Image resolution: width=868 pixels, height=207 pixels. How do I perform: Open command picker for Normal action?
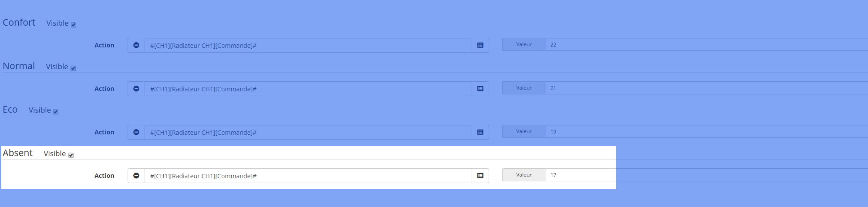[480, 89]
